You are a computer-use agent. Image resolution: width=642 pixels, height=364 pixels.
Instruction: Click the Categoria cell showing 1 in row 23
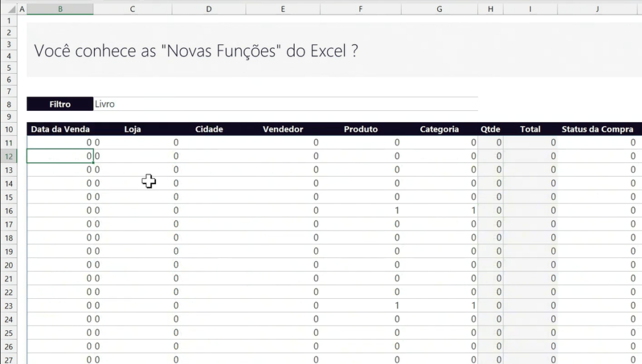[439, 306]
